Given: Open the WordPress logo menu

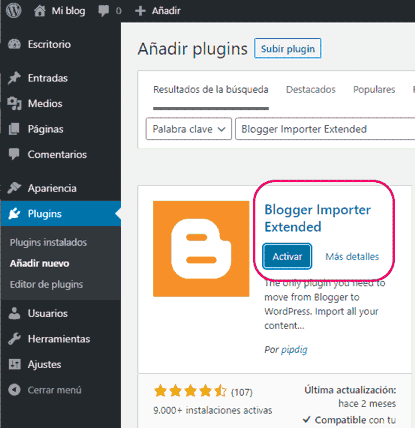Looking at the screenshot, I should click(14, 10).
